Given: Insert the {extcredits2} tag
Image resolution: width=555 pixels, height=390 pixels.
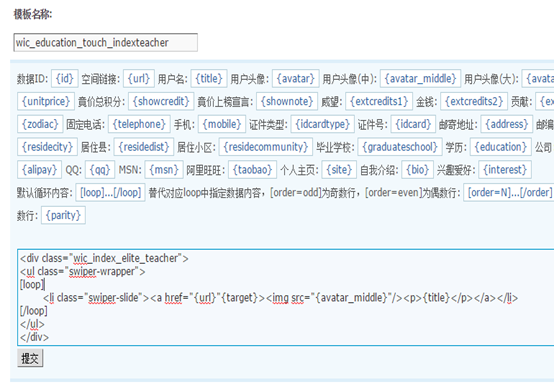Looking at the screenshot, I should (474, 101).
